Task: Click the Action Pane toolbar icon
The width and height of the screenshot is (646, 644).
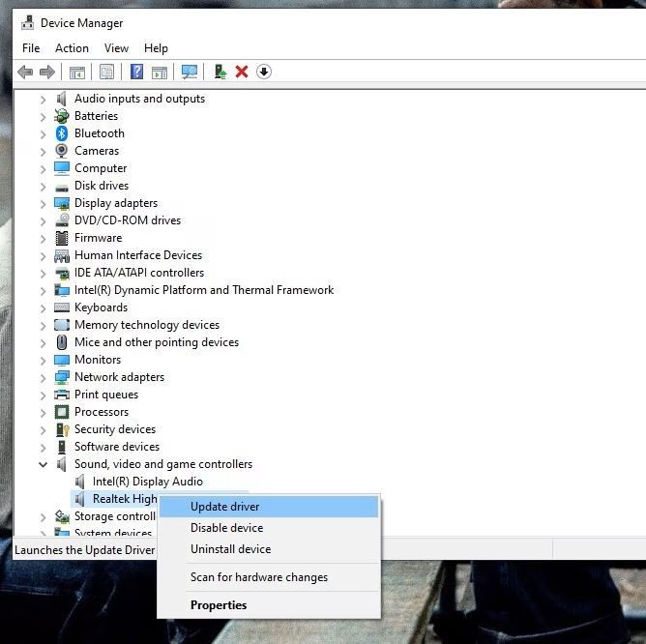Action: [160, 73]
